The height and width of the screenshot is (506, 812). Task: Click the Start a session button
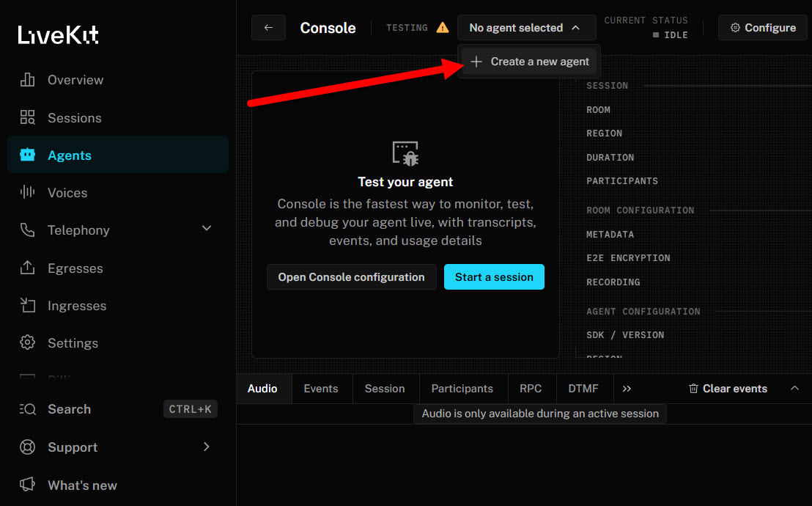point(494,277)
